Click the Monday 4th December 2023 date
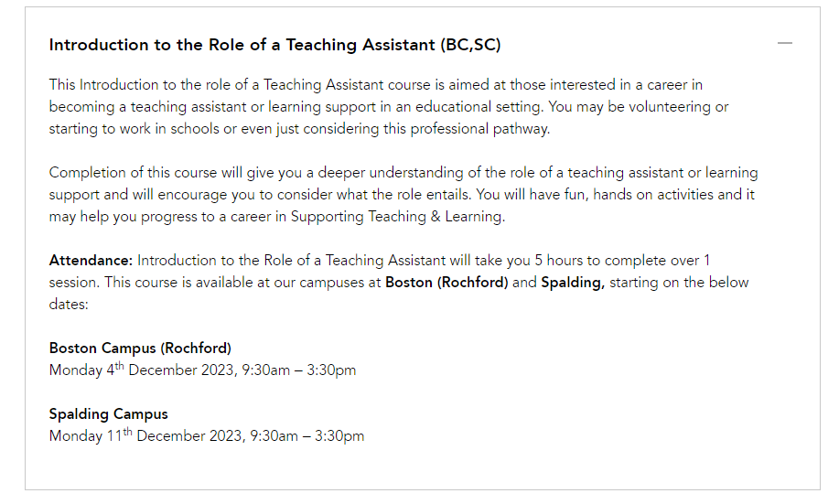This screenshot has width=839, height=504. pos(141,370)
